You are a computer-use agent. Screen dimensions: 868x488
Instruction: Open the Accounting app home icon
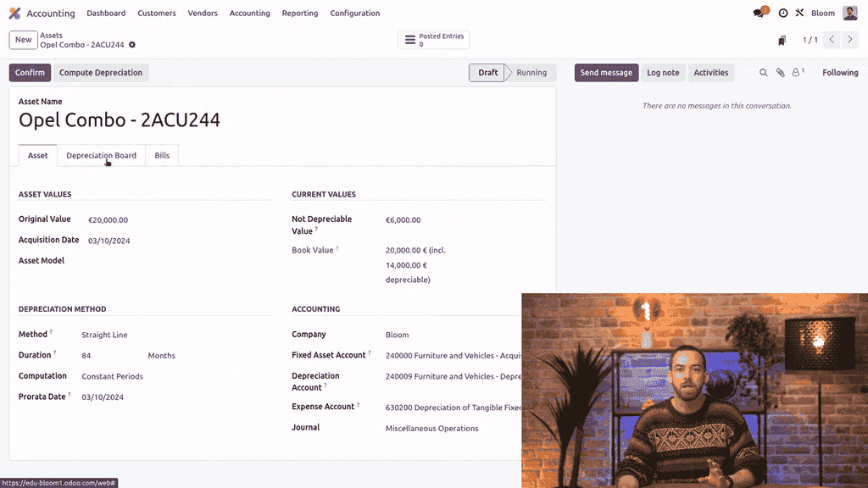pos(14,14)
